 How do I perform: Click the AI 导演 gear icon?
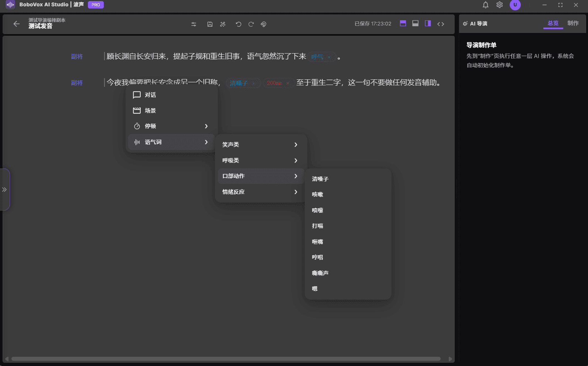click(x=465, y=24)
